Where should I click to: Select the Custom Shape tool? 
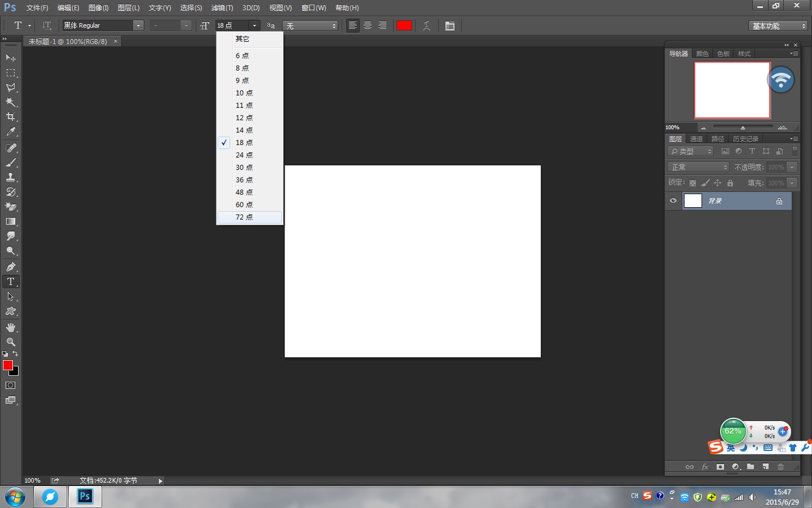pos(11,311)
